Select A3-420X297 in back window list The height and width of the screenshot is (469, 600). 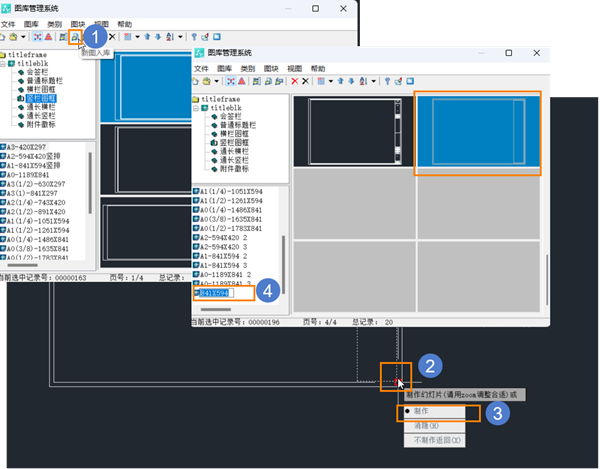26,147
